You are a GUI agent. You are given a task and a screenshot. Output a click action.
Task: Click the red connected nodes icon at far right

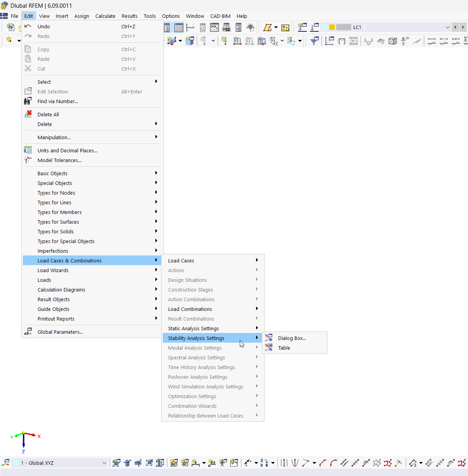pos(461,463)
